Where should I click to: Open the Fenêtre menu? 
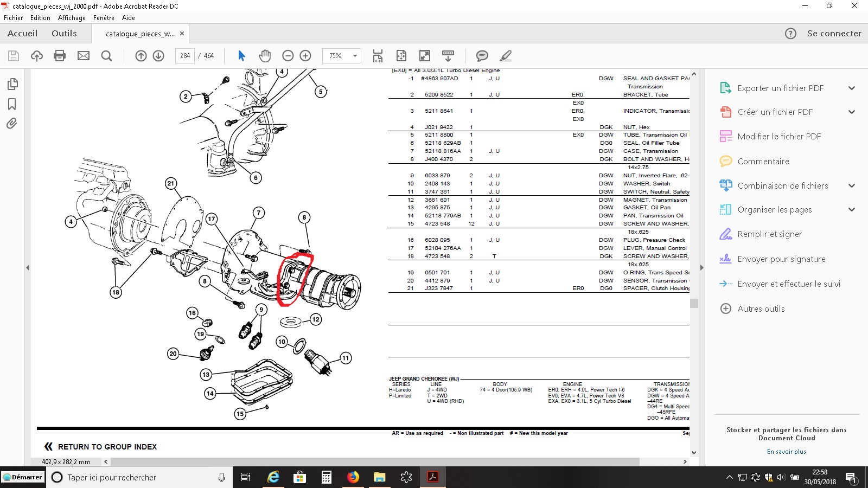click(104, 17)
